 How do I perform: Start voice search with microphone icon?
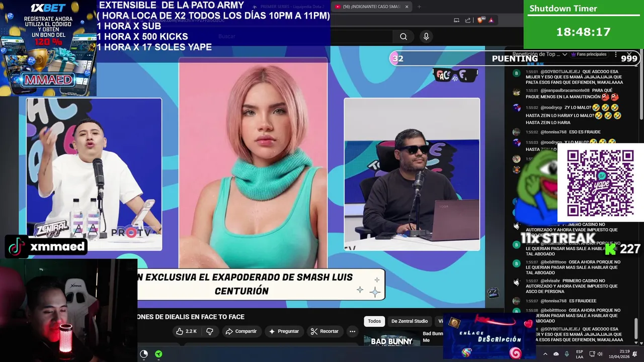click(x=426, y=36)
